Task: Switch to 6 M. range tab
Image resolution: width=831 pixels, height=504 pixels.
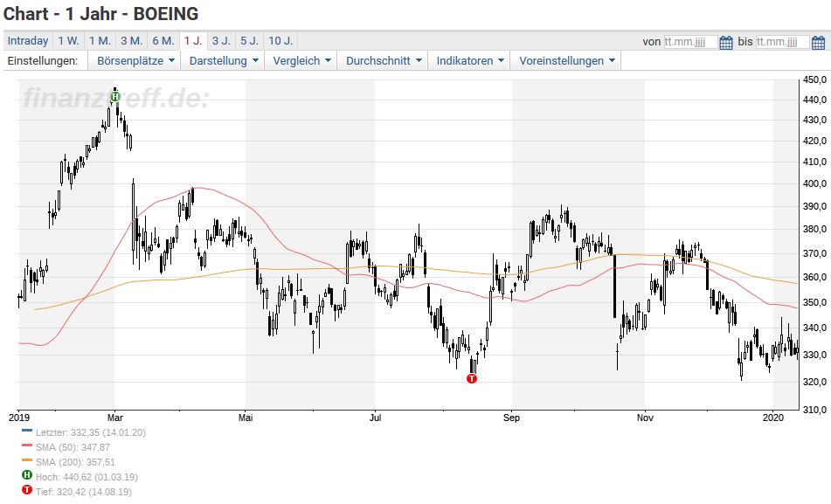Action: click(x=163, y=41)
